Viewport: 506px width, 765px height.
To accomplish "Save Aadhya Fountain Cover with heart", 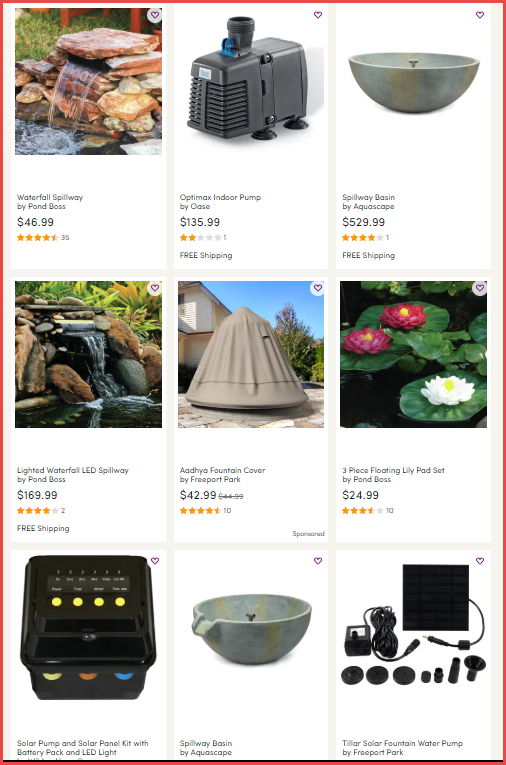I will pos(318,288).
